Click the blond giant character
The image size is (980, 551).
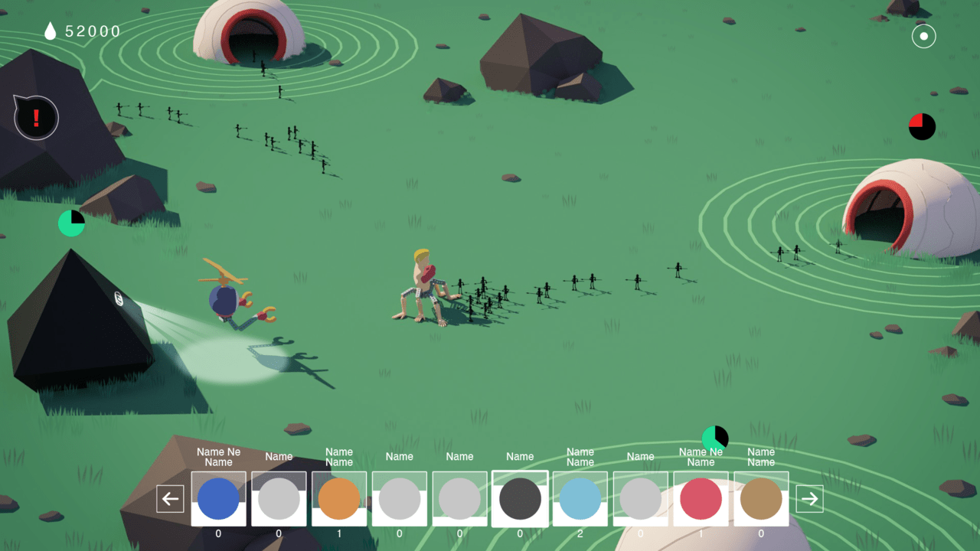pyautogui.click(x=423, y=288)
